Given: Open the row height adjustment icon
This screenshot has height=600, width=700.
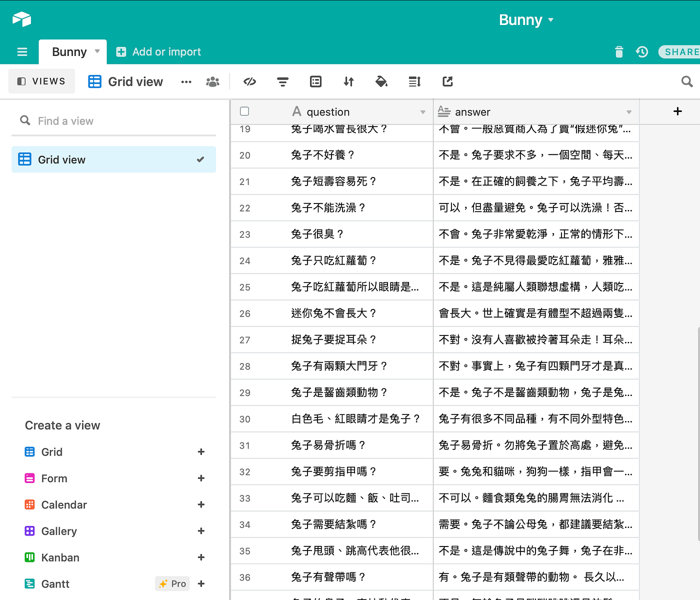Looking at the screenshot, I should click(x=414, y=81).
